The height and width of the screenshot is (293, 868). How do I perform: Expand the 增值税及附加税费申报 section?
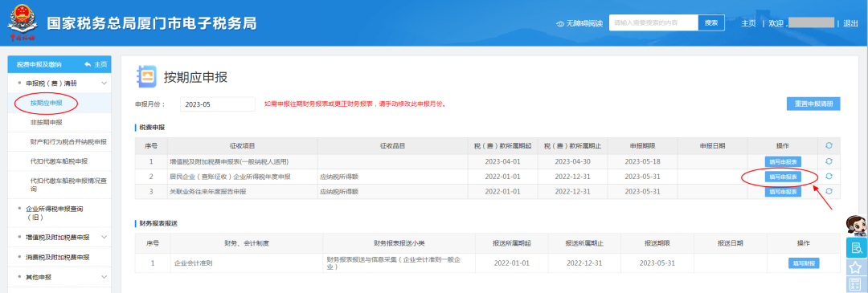click(104, 237)
